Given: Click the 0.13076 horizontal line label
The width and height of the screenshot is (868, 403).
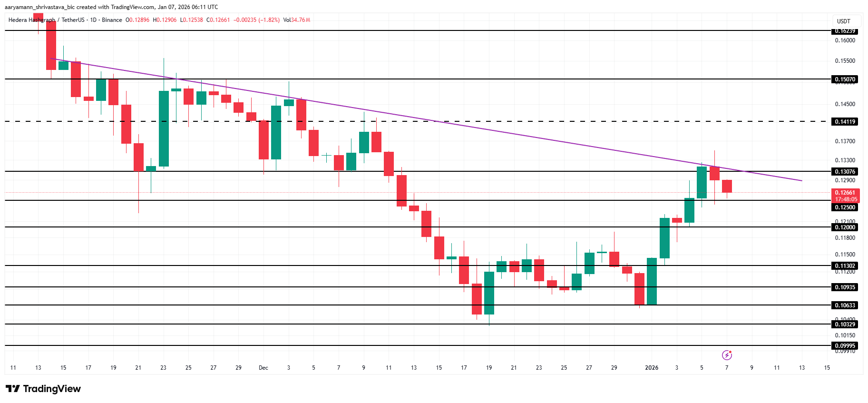Looking at the screenshot, I should coord(845,172).
